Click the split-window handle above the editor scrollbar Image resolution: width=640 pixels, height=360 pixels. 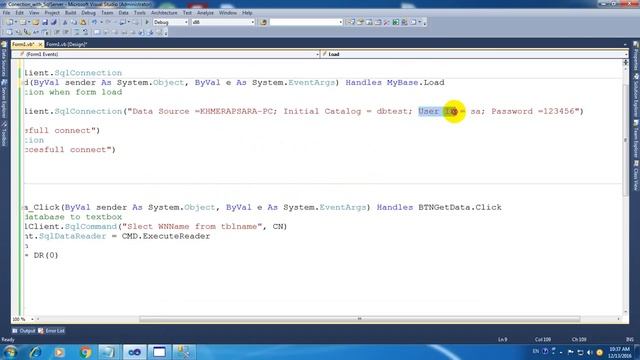[625, 62]
